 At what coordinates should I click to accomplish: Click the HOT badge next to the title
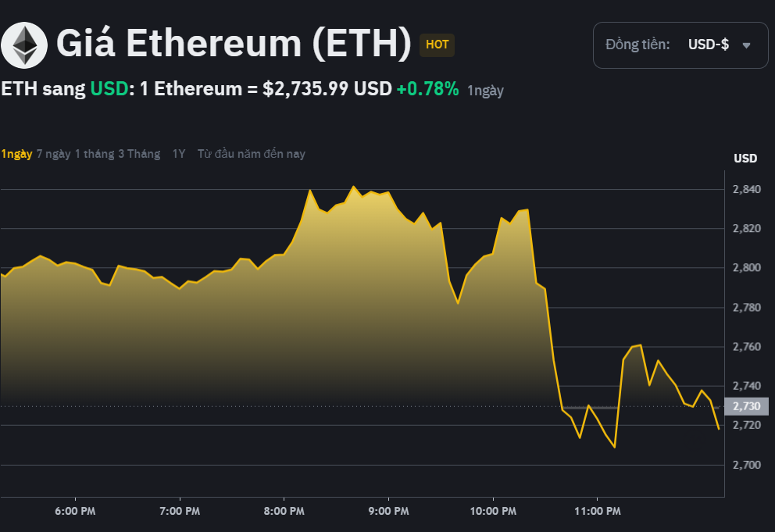click(x=437, y=45)
